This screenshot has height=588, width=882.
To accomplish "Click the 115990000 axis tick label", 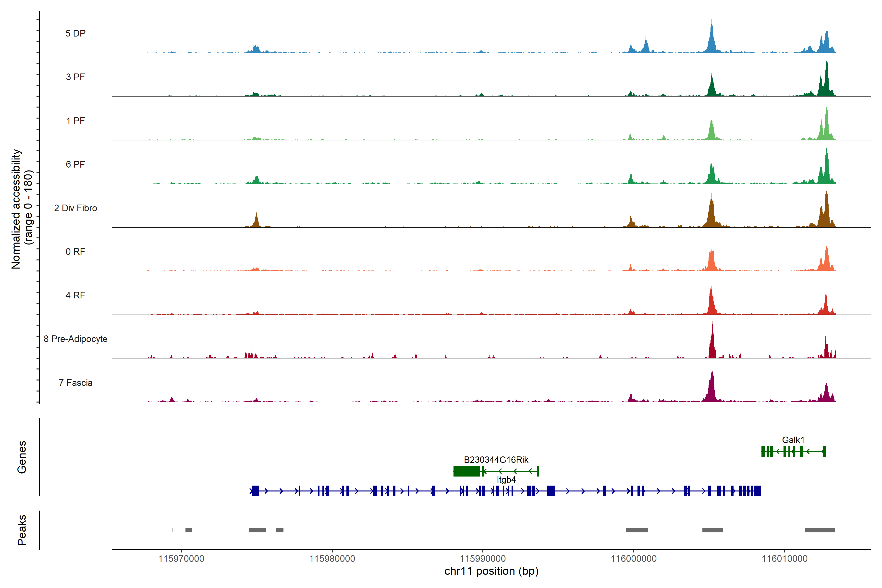I will pyautogui.click(x=483, y=559).
